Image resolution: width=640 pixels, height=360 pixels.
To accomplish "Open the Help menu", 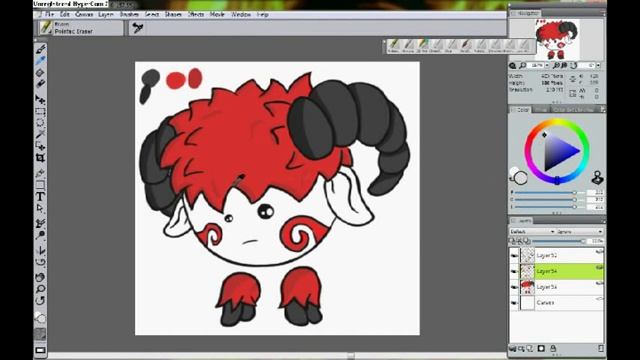I will [x=262, y=14].
